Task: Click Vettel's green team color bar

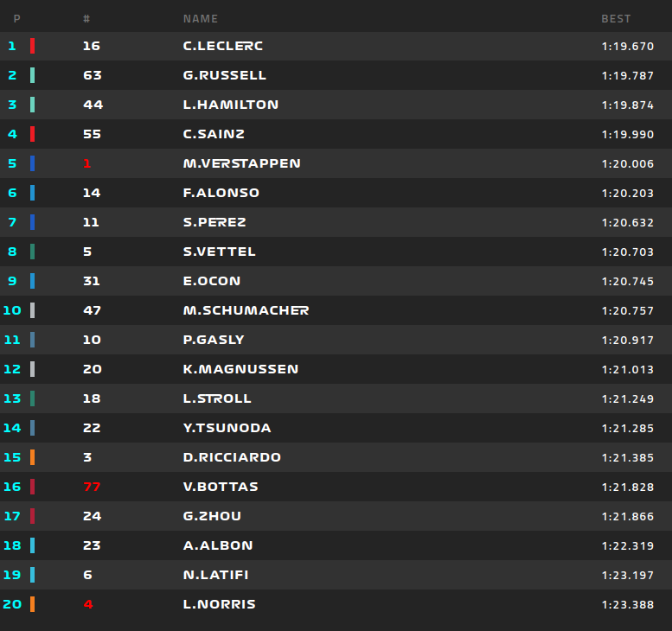Action: coord(32,252)
